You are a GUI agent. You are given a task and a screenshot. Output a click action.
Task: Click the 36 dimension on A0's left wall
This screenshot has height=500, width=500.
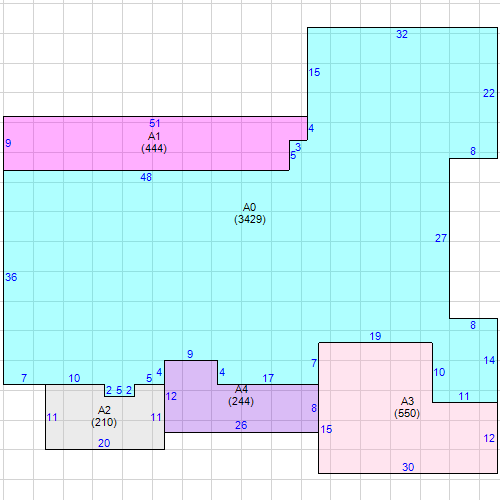click(x=11, y=277)
